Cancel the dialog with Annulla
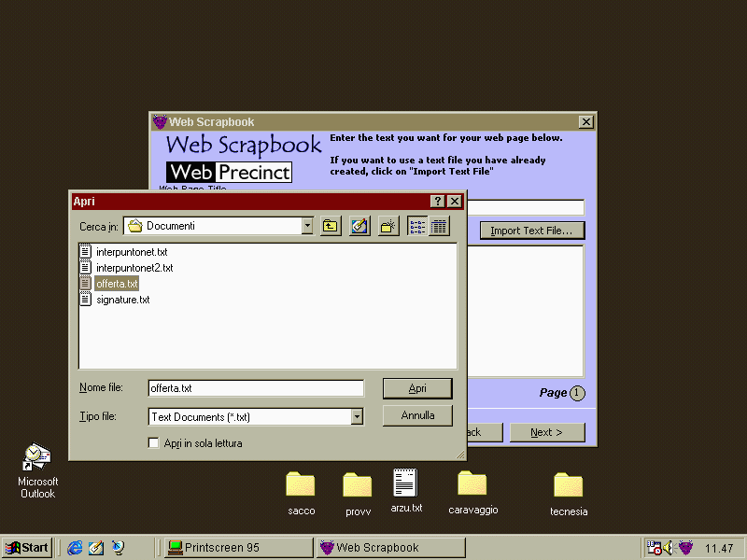The width and height of the screenshot is (747, 560). click(x=417, y=415)
